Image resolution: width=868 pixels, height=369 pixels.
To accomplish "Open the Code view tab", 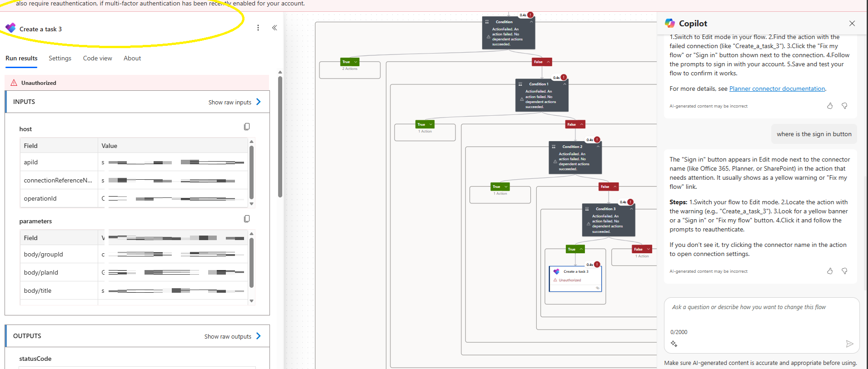I will [97, 58].
